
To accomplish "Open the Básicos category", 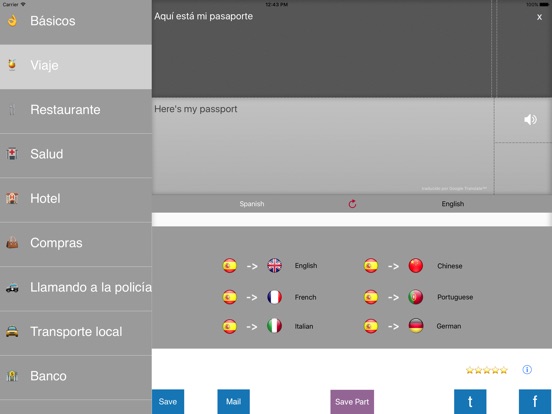I will (x=76, y=22).
